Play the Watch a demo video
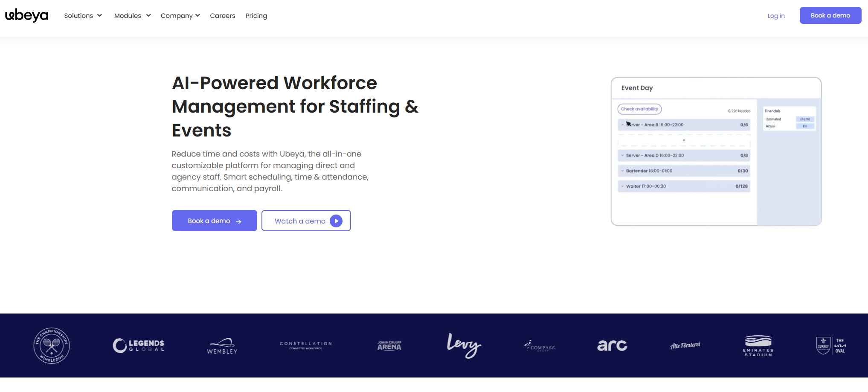Image resolution: width=868 pixels, height=392 pixels. (x=306, y=221)
